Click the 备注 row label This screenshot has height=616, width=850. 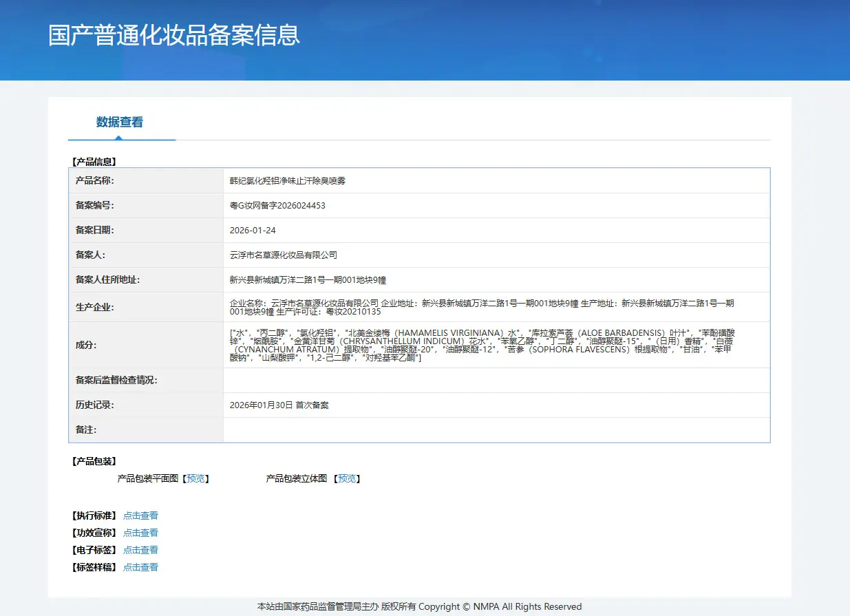pos(86,430)
